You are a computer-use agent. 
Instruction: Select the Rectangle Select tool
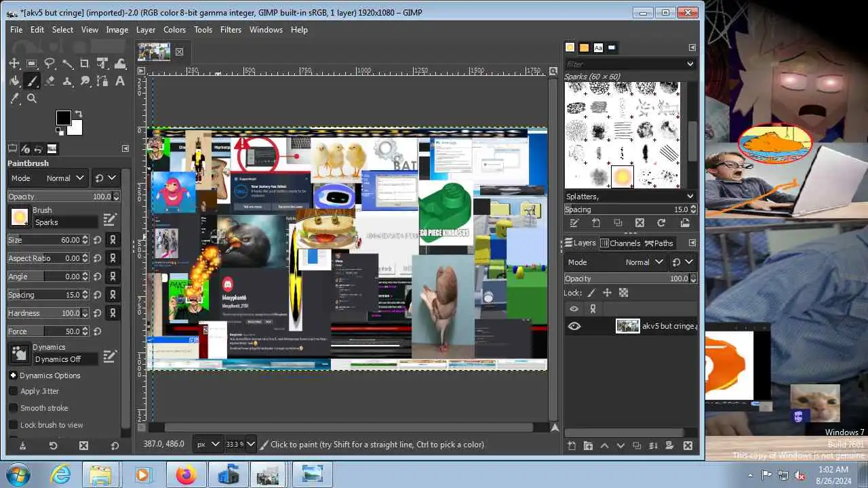pos(32,64)
